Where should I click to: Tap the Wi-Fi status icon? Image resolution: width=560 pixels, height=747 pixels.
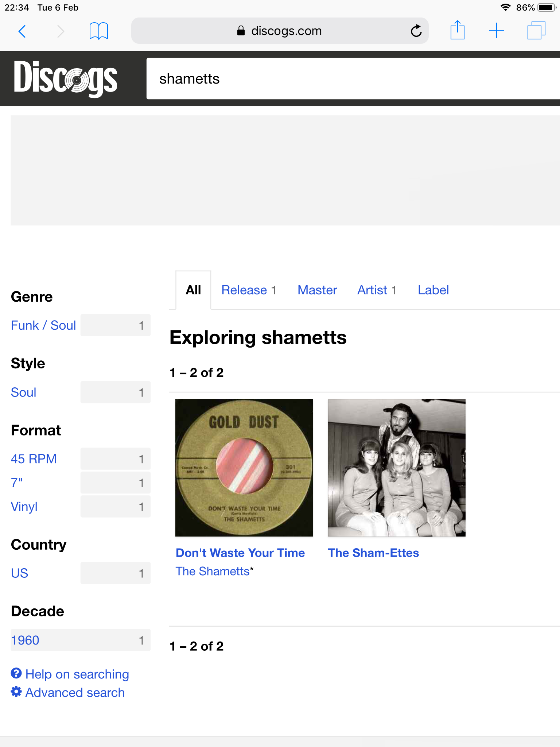(x=505, y=7)
